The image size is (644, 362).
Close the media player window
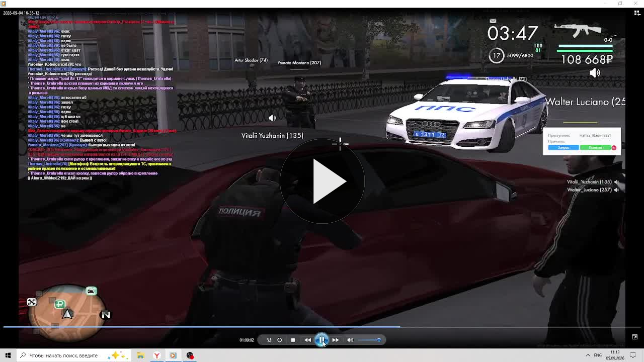point(635,4)
